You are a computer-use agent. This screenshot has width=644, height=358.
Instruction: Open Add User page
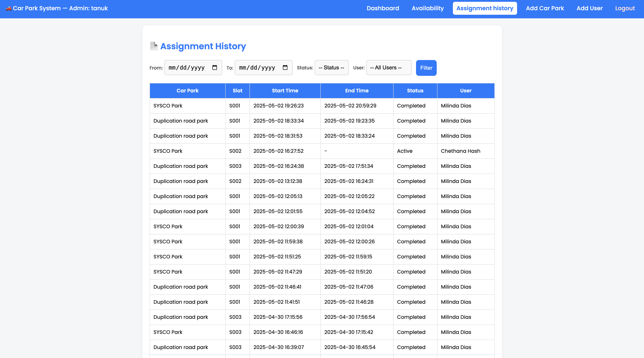(590, 8)
